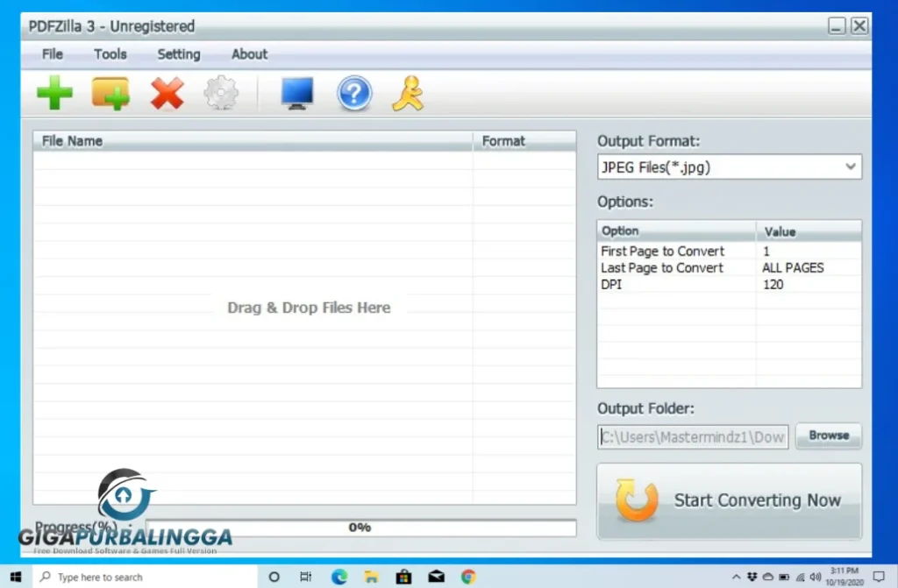Viewport: 898px width, 588px height.
Task: Click the Browse button
Action: (829, 436)
